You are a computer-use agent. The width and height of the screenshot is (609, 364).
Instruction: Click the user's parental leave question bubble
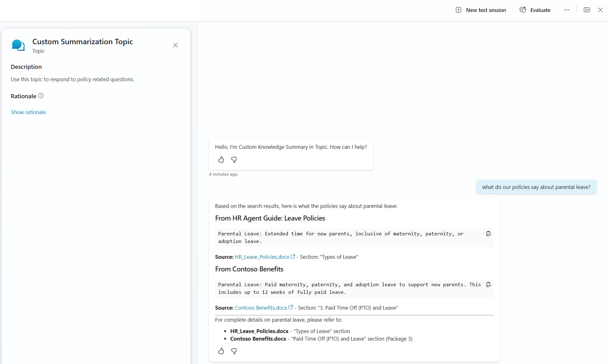point(536,187)
